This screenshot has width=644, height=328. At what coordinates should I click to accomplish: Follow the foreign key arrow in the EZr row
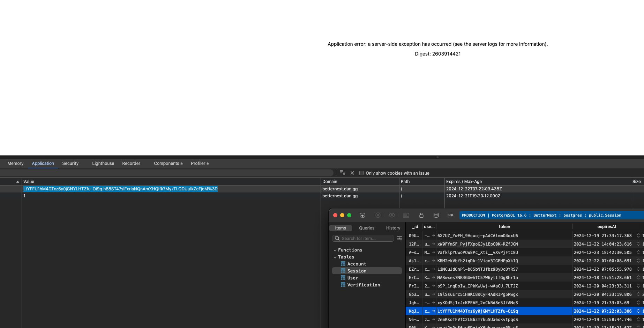pyautogui.click(x=434, y=269)
